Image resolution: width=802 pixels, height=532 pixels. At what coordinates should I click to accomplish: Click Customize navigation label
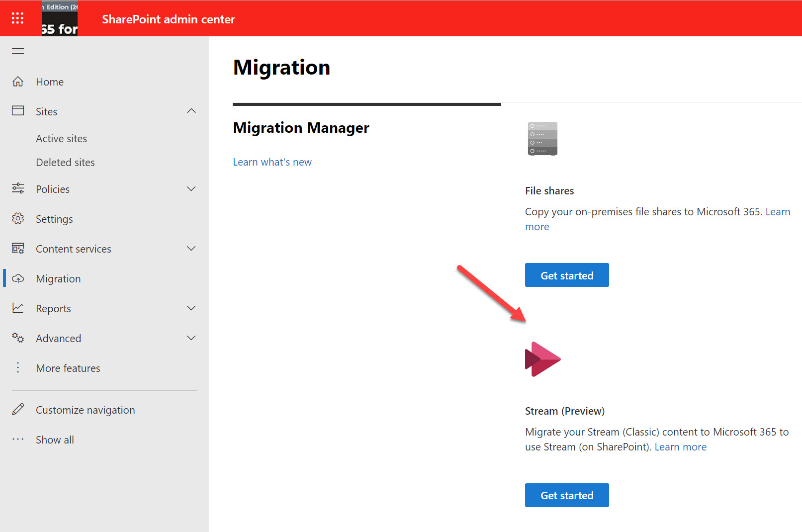point(86,410)
